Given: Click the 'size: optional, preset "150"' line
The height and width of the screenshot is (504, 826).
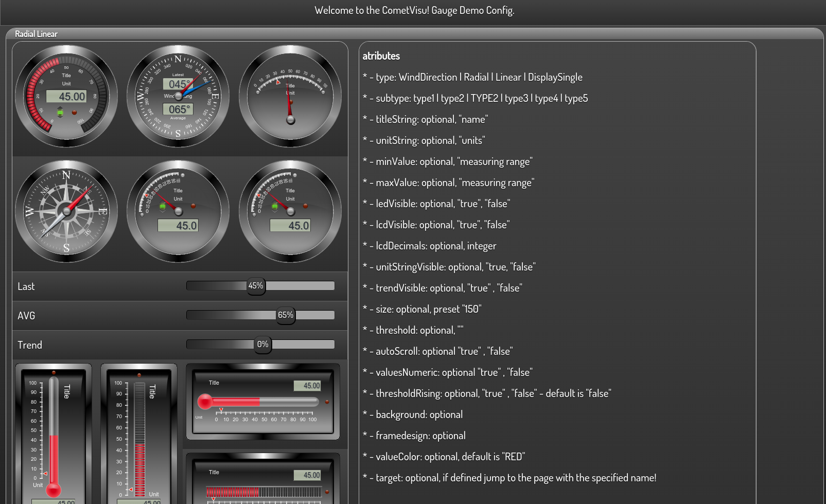Looking at the screenshot, I should (422, 309).
